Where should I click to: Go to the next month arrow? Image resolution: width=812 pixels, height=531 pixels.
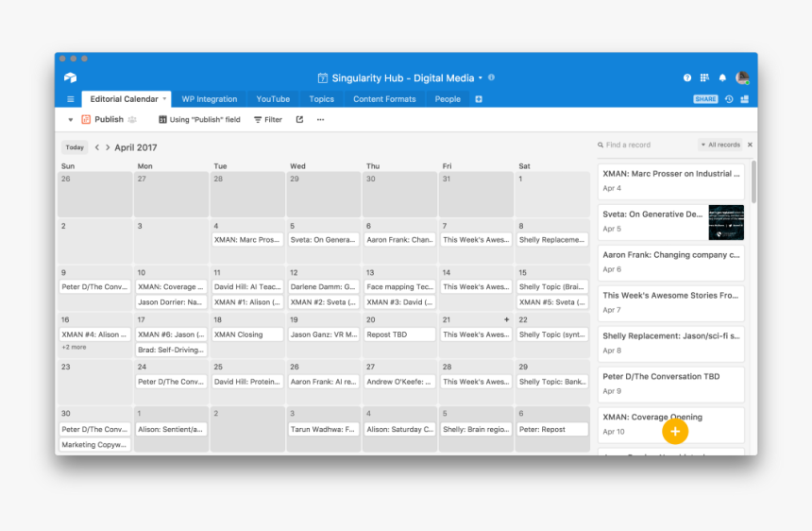coord(108,147)
